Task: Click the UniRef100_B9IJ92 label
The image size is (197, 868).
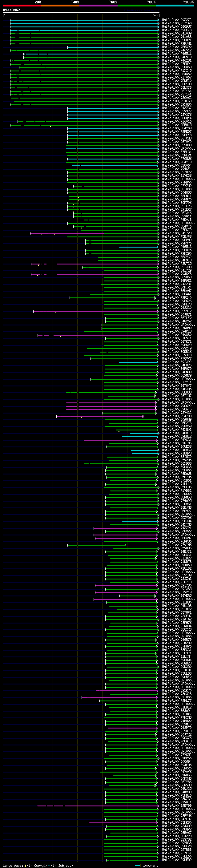Action: (x=176, y=362)
